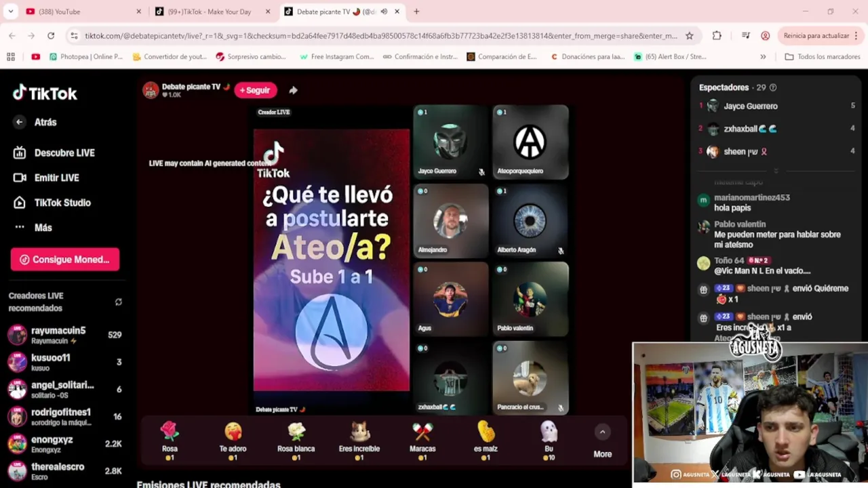Select guest tile Ateoporquequiero
This screenshot has width=868, height=488.
530,142
